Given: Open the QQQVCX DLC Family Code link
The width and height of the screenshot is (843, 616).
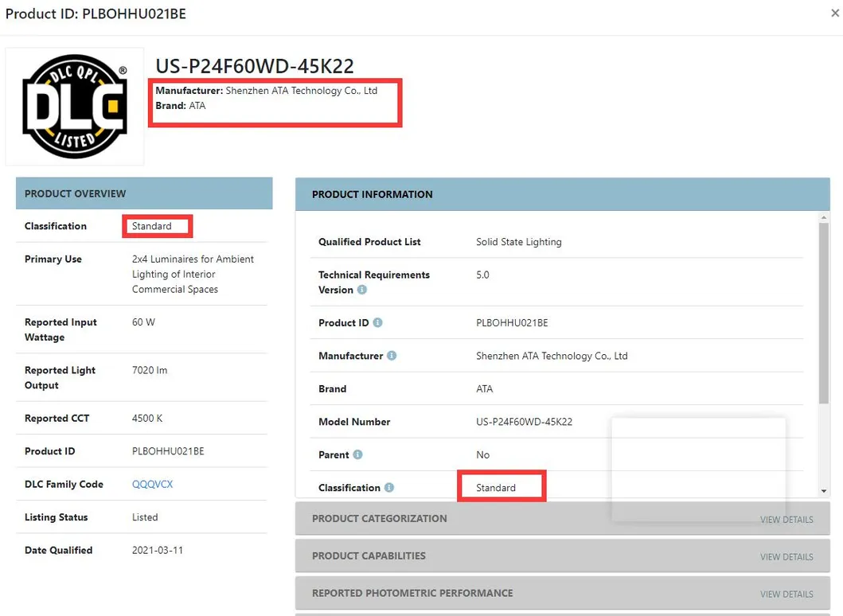Looking at the screenshot, I should click(x=152, y=485).
